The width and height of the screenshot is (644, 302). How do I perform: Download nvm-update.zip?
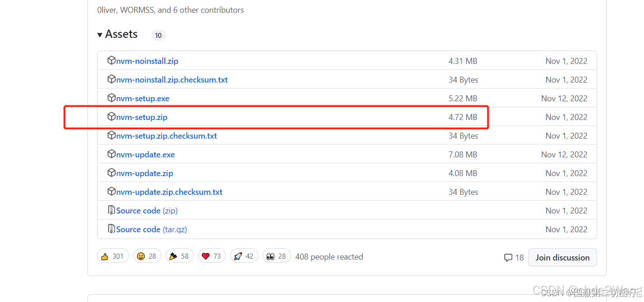144,173
